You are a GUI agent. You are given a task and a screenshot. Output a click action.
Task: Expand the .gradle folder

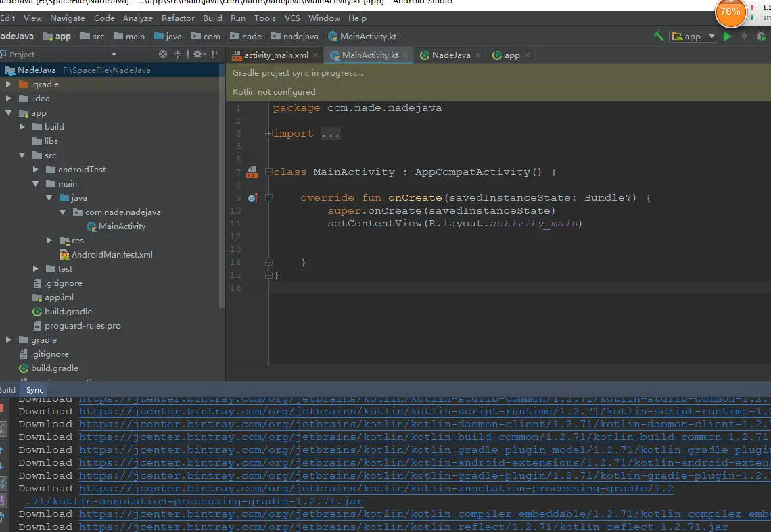[x=8, y=84]
